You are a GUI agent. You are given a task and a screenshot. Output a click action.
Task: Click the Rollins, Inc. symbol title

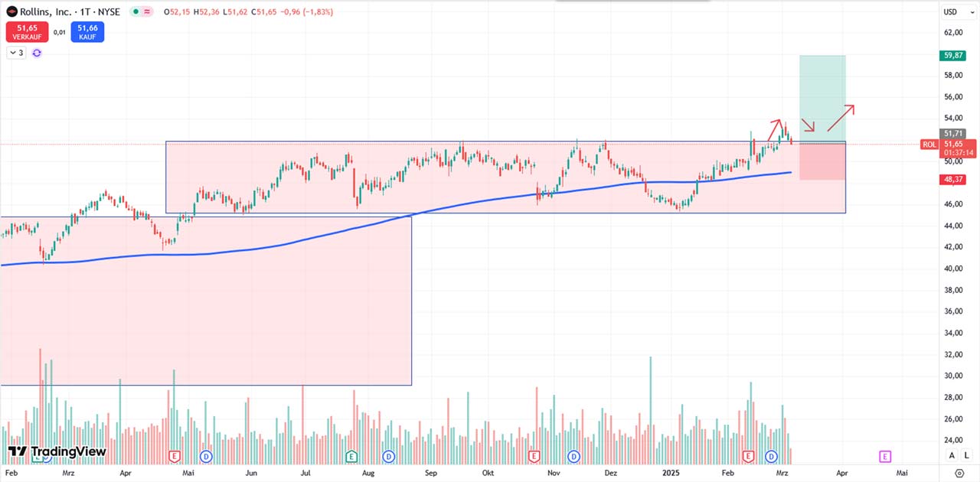pos(49,11)
